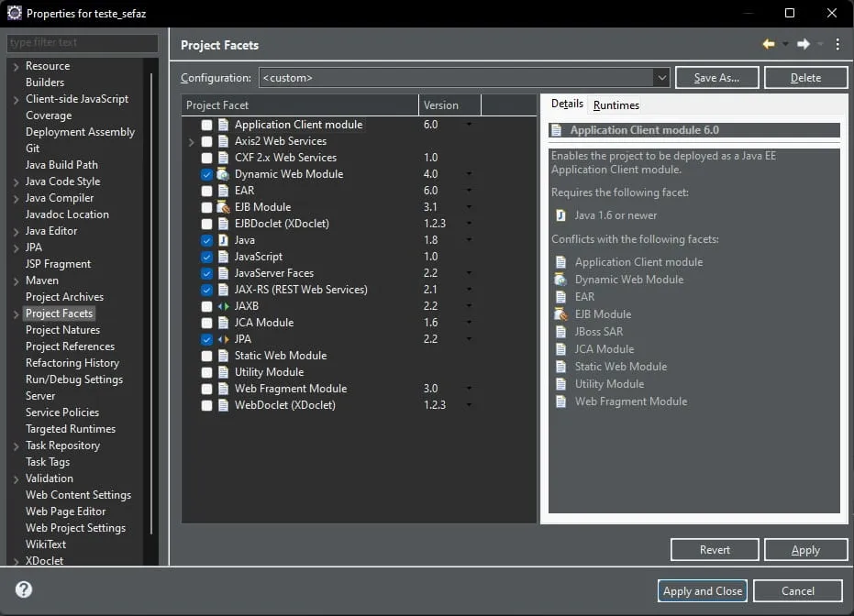Expand the Axis2 Web Services tree node
This screenshot has width=854, height=616.
[191, 141]
